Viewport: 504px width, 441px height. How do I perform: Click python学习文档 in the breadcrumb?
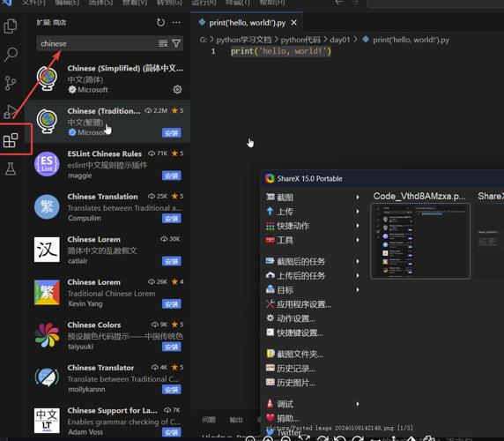point(244,40)
